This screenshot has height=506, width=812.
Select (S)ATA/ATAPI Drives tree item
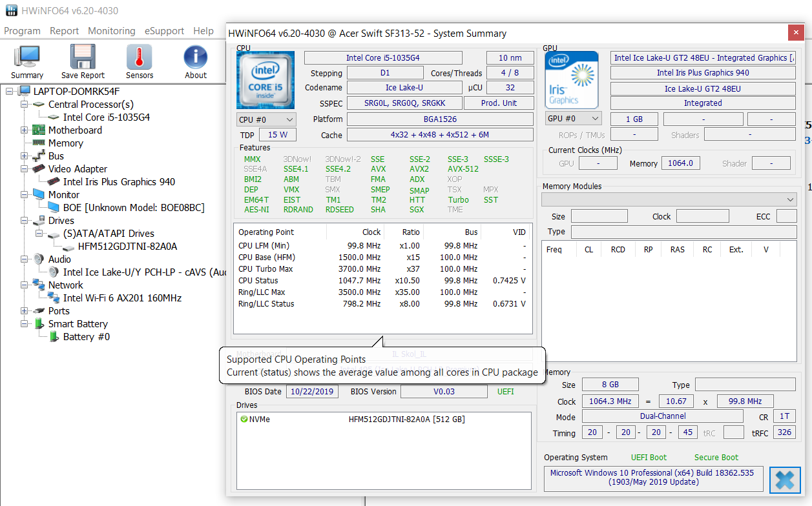(x=109, y=233)
